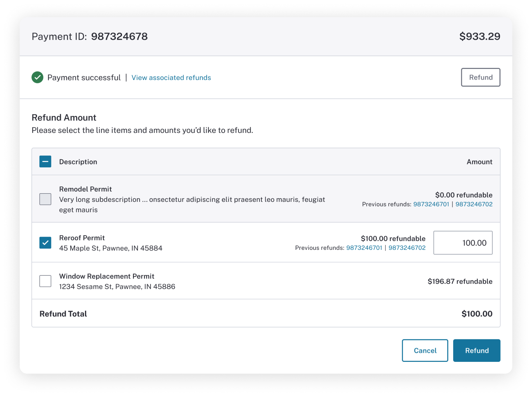Viewport: 532px width, 396px height.
Task: Open previous refund 9873246702 for Reroof Permit
Action: pyautogui.click(x=407, y=247)
